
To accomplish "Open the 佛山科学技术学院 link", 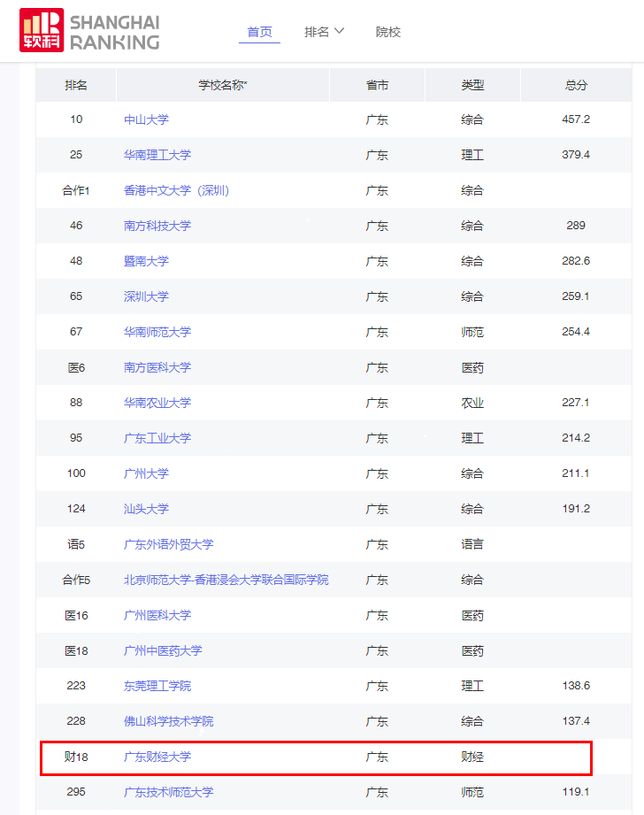I will pos(168,721).
